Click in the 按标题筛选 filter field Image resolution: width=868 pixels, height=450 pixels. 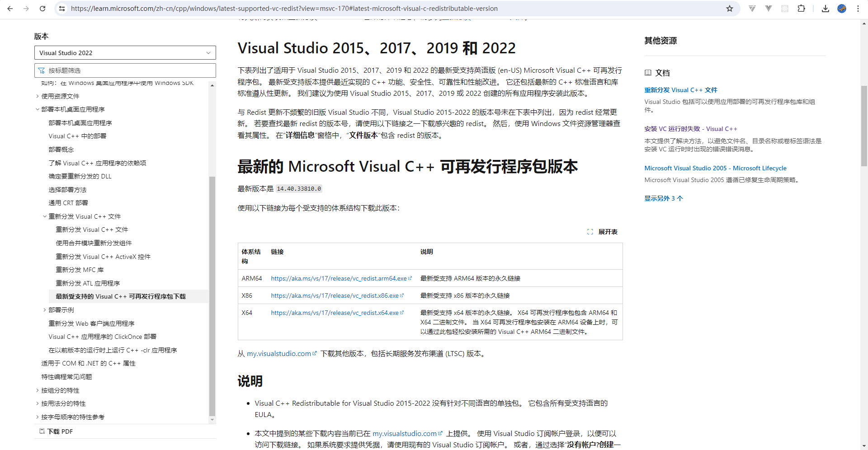tap(125, 70)
